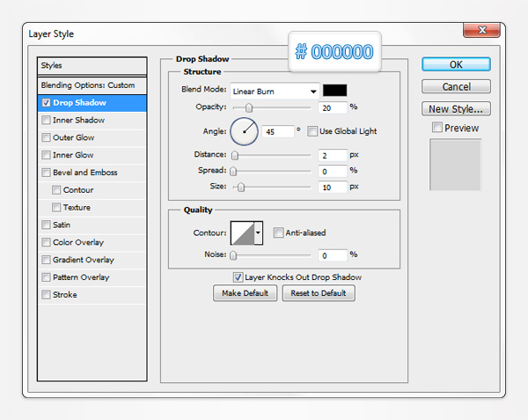
Task: Toggle the Use Global Light checkbox
Action: pyautogui.click(x=314, y=131)
